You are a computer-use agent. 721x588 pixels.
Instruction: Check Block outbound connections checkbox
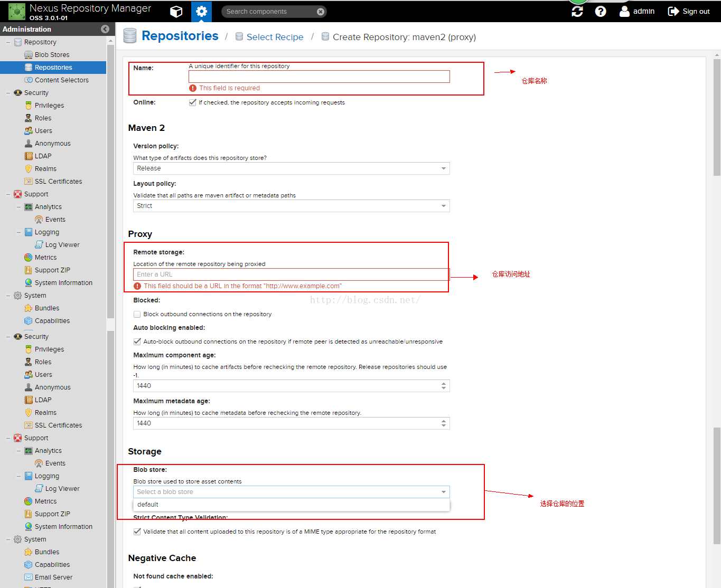coord(137,314)
